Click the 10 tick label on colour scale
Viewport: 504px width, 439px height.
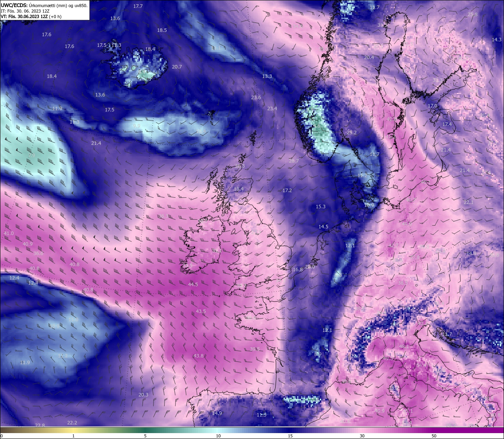[218, 436]
